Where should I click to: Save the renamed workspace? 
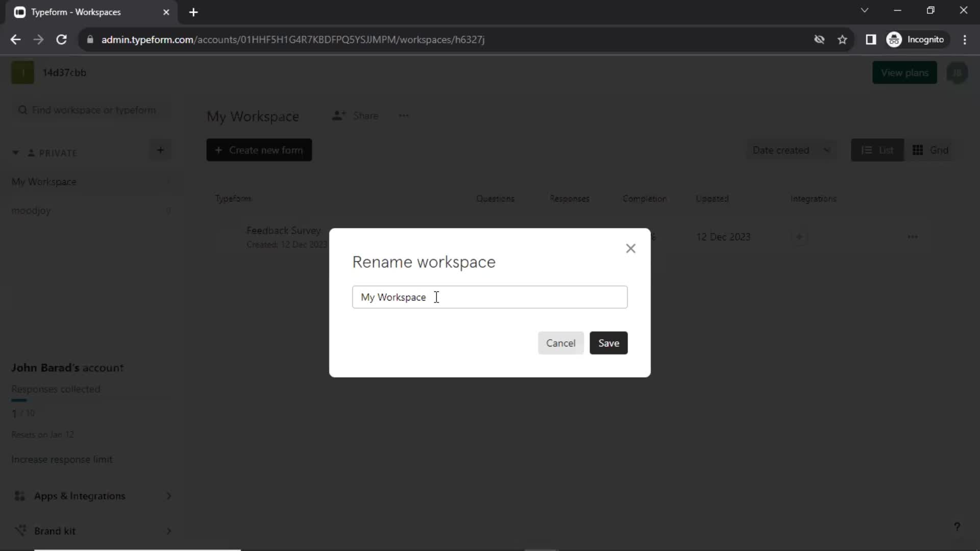click(608, 343)
